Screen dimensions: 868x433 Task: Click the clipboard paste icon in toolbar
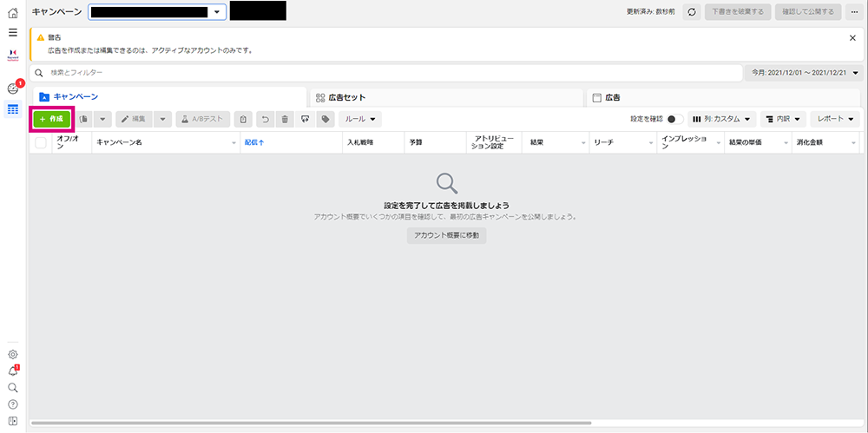coord(243,119)
